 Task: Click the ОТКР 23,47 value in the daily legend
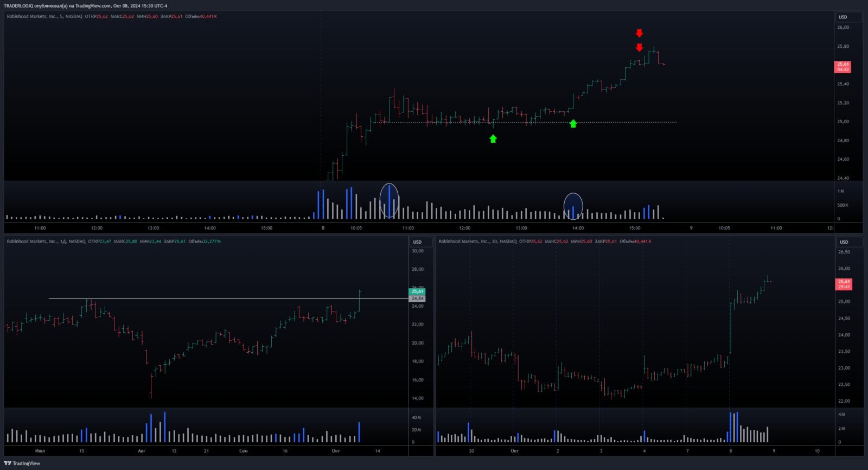100,242
